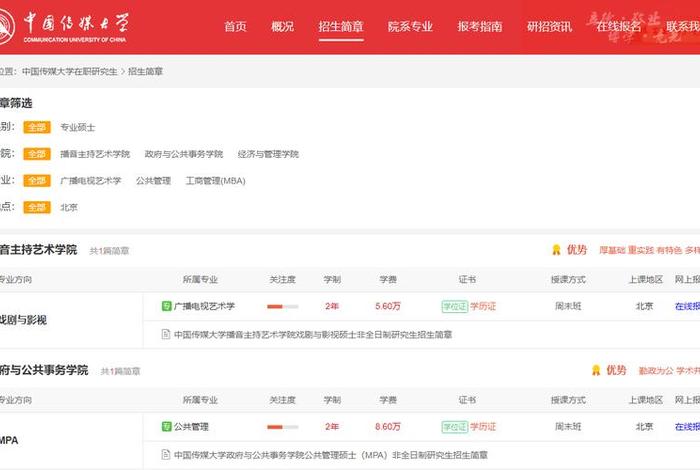Click the attention bar in the 广播电视艺术学 row
The height and width of the screenshot is (470, 700).
283,306
